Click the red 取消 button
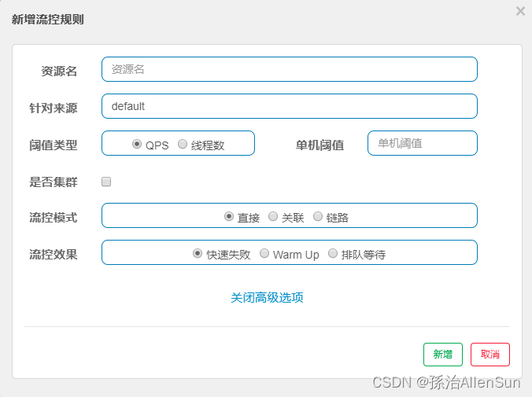 490,355
